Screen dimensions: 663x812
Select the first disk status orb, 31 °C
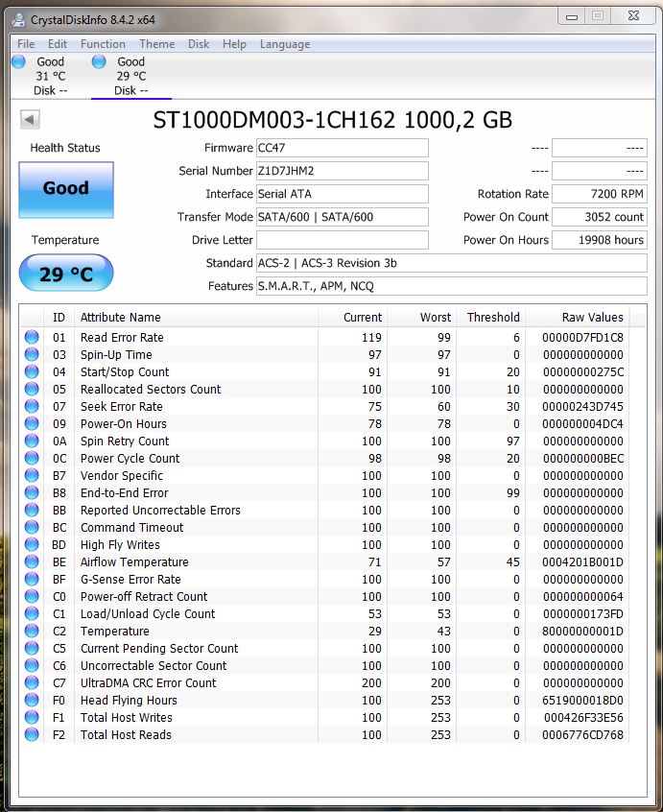(18, 61)
